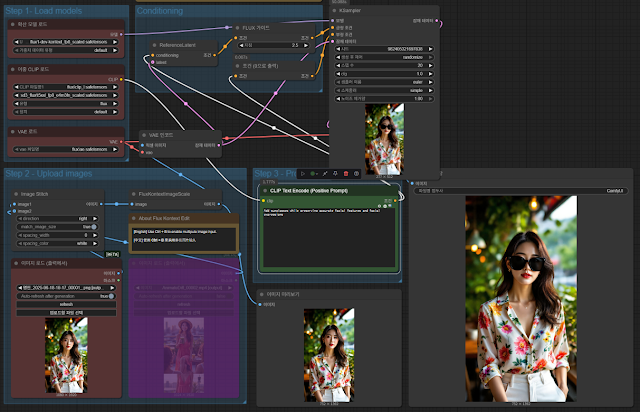Collapse the KSampler node via its title dot

tap(334, 11)
